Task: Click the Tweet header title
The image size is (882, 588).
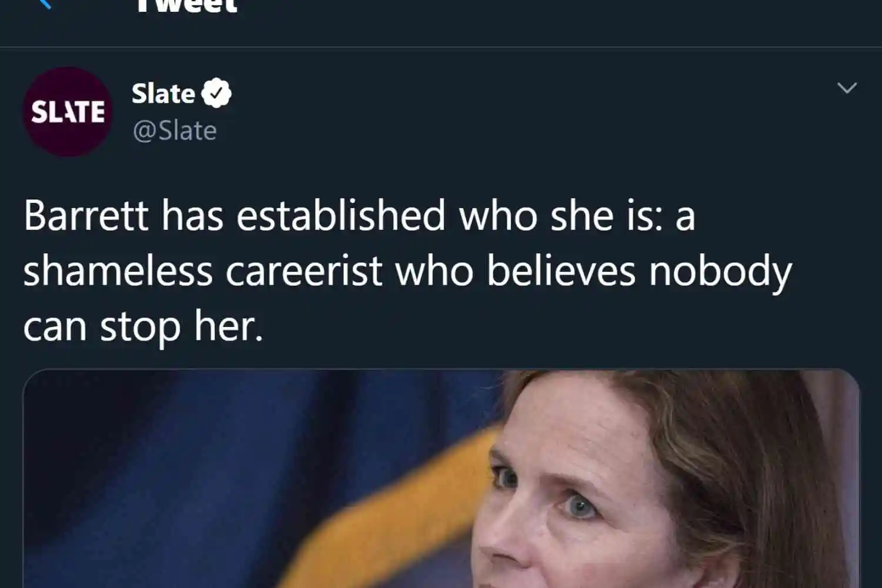Action: pos(186,6)
